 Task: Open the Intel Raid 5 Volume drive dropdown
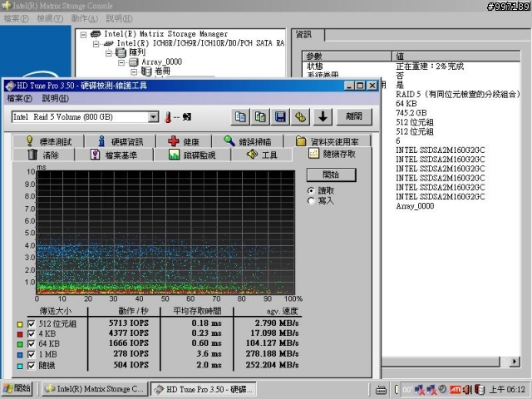[x=153, y=117]
